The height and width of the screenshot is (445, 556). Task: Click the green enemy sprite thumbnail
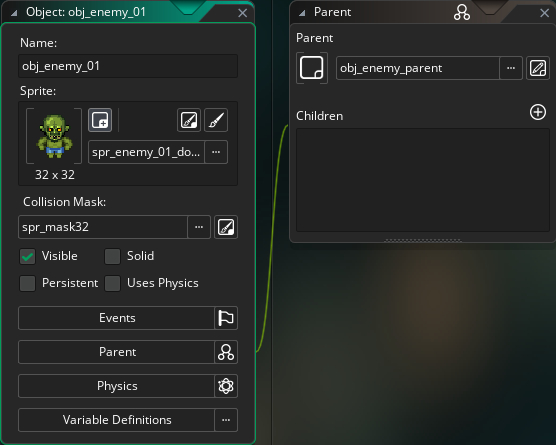[54, 136]
